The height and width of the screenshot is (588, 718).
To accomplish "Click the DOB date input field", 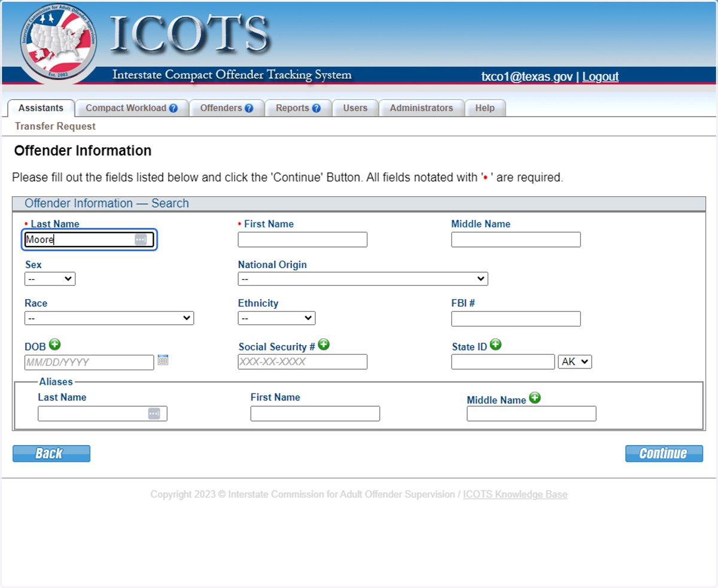I will [x=89, y=362].
